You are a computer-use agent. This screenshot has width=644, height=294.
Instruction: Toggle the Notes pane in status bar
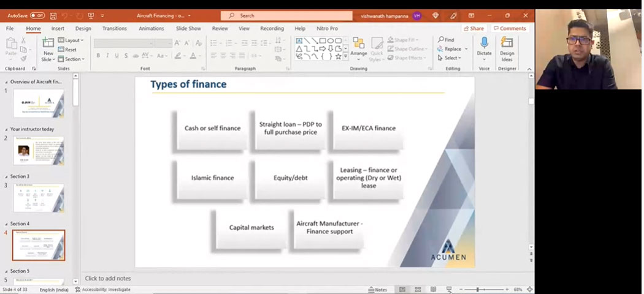click(377, 289)
